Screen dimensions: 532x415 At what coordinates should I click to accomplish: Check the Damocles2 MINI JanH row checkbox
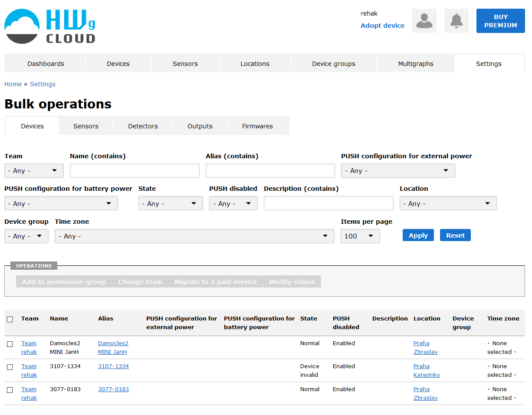point(10,344)
